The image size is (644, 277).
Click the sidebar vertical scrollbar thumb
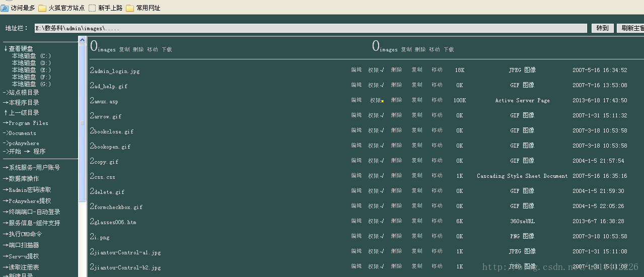tap(83, 122)
